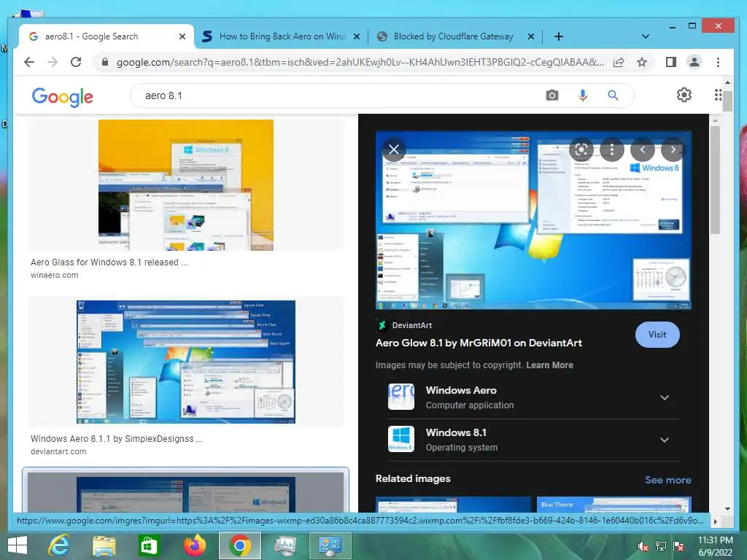Click the address bar URL
The width and height of the screenshot is (747, 560).
[360, 63]
